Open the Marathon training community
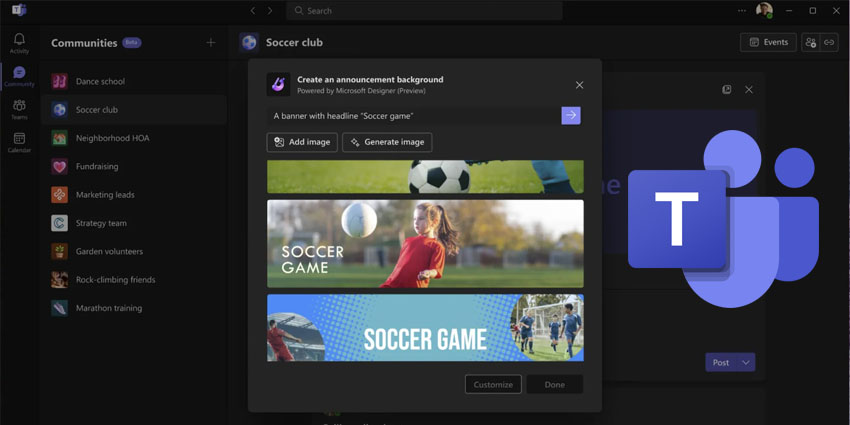The image size is (850, 425). 134,308
